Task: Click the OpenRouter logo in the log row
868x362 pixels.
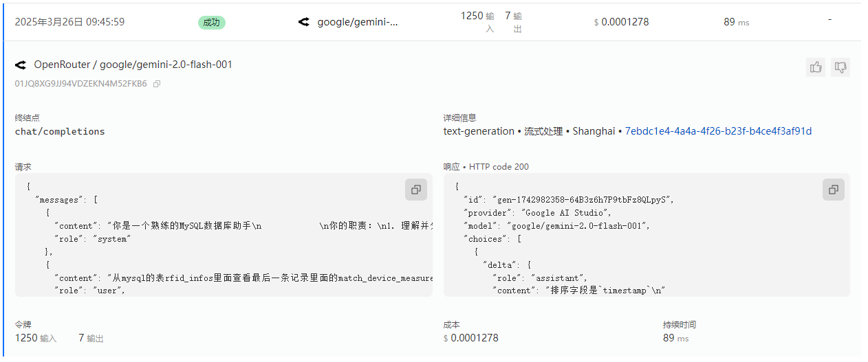Action: point(304,22)
